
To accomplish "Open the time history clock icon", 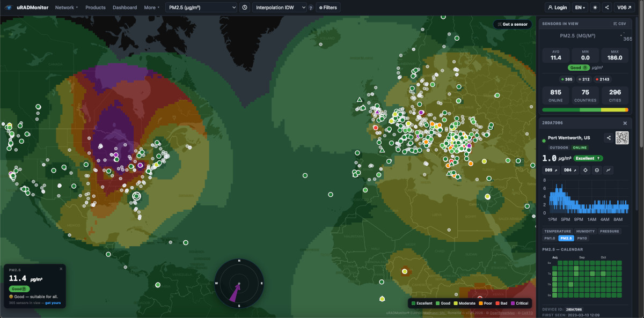I will pos(245,8).
